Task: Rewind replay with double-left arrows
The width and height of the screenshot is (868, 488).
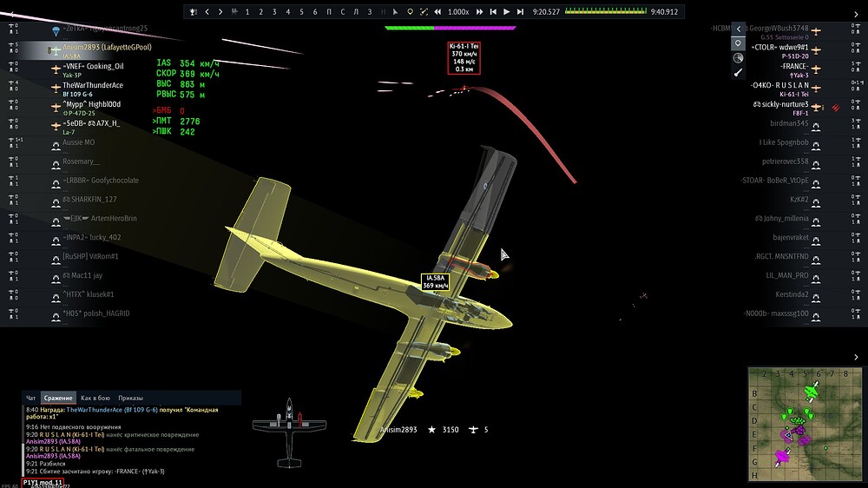Action: coord(437,11)
